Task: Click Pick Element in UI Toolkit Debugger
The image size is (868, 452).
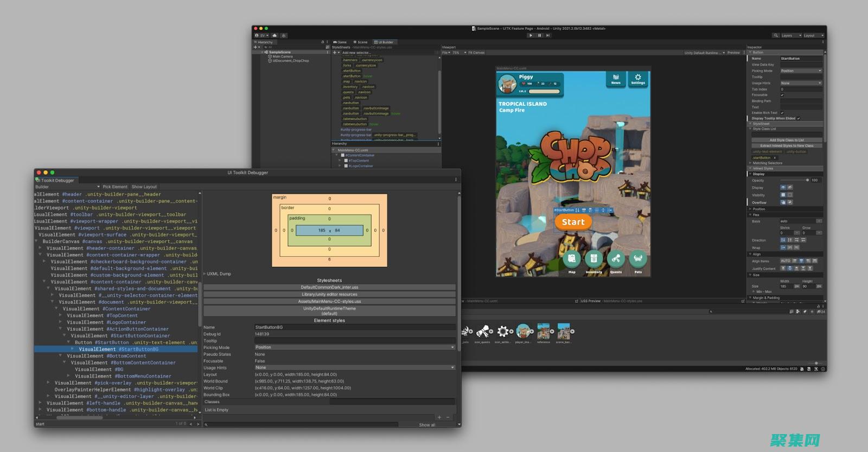Action: tap(115, 187)
